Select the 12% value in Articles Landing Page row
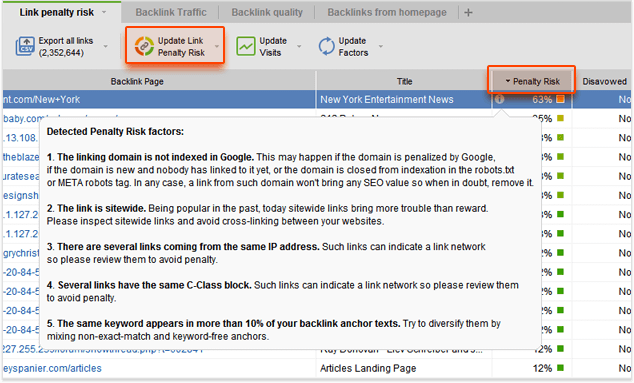Screen dimensions: 634x383 pos(542,368)
